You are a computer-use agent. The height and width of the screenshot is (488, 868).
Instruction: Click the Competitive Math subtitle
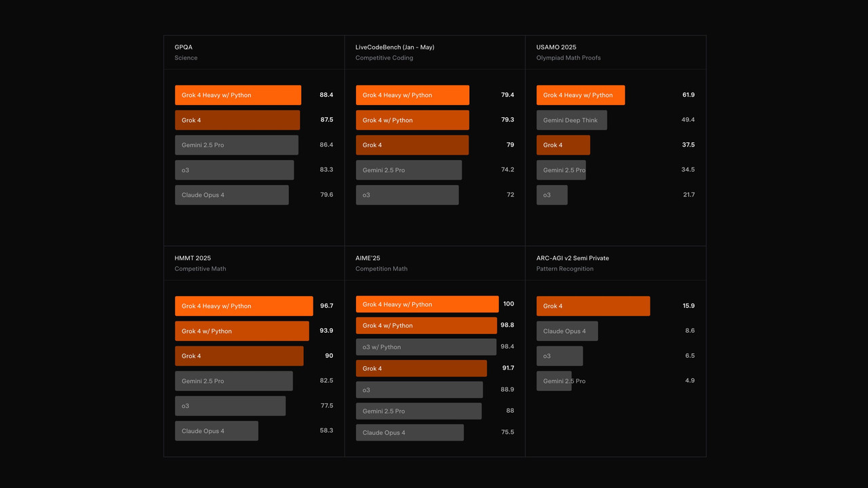(200, 268)
